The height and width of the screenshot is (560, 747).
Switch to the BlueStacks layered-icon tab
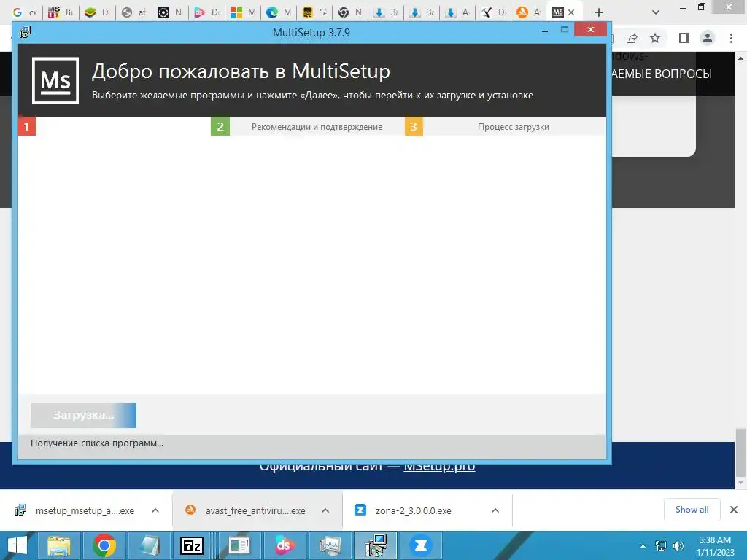coord(97,12)
